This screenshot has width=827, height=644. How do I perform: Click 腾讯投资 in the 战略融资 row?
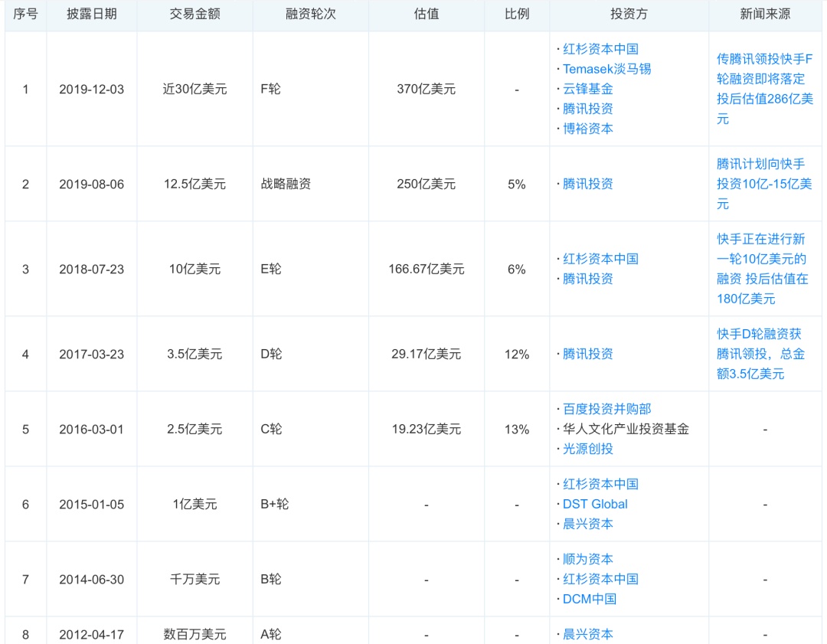587,184
